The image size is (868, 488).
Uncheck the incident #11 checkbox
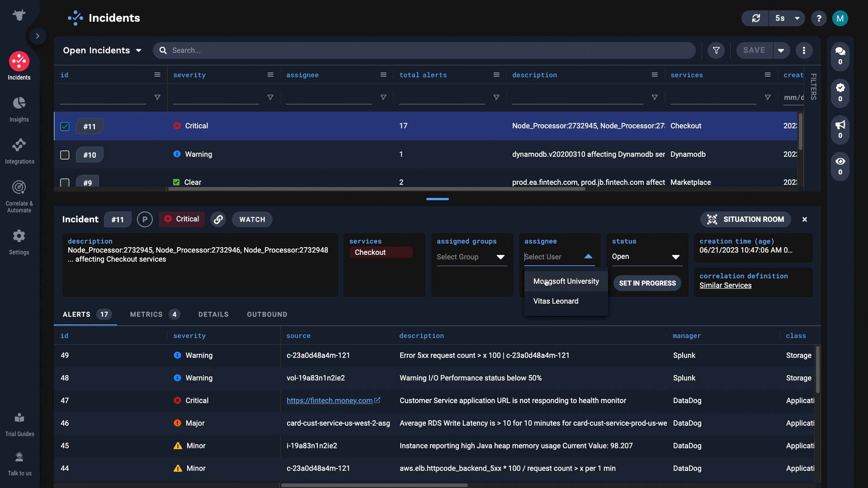tap(65, 127)
